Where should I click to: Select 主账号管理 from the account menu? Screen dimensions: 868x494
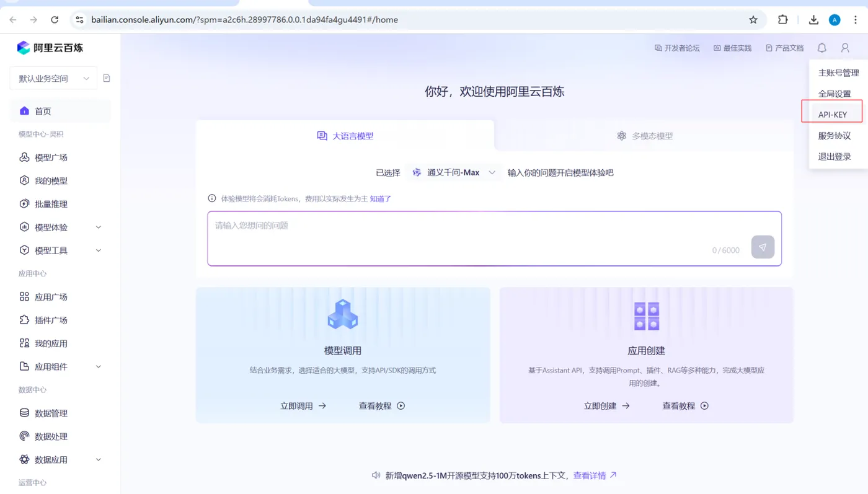coord(838,73)
